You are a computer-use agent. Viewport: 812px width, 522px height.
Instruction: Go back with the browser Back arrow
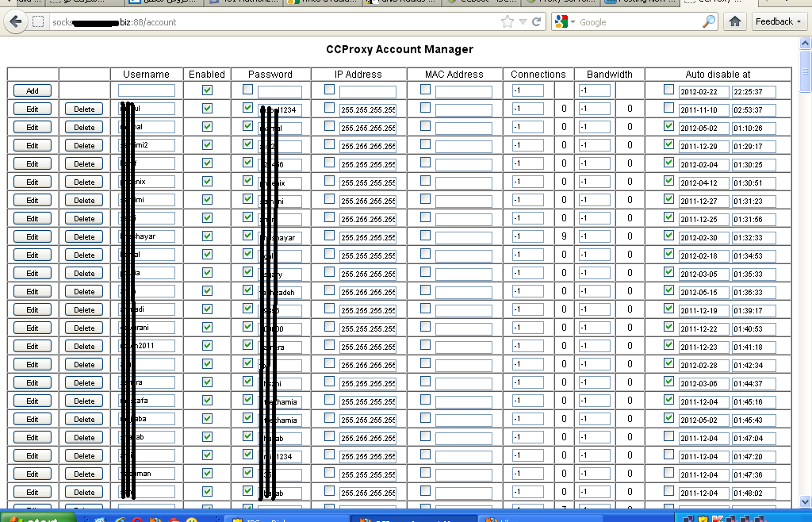coord(16,21)
